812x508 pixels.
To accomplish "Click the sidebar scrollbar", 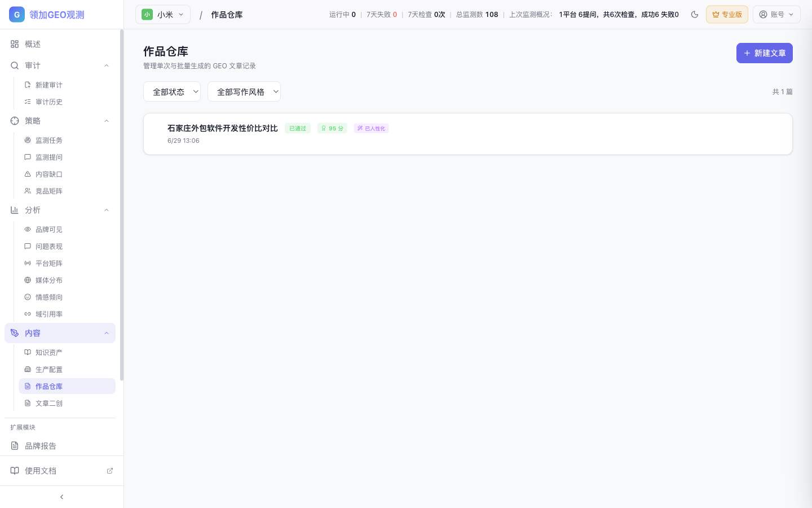I will 122,205.
